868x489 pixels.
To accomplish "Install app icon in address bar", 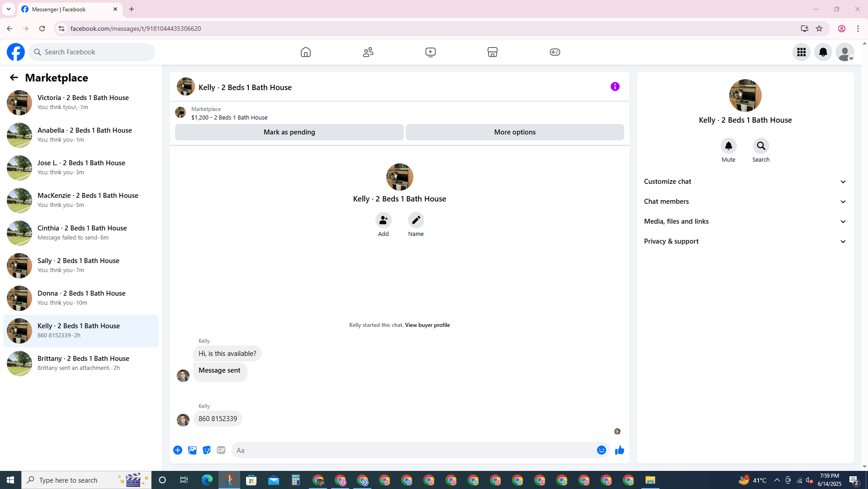I will [805, 29].
